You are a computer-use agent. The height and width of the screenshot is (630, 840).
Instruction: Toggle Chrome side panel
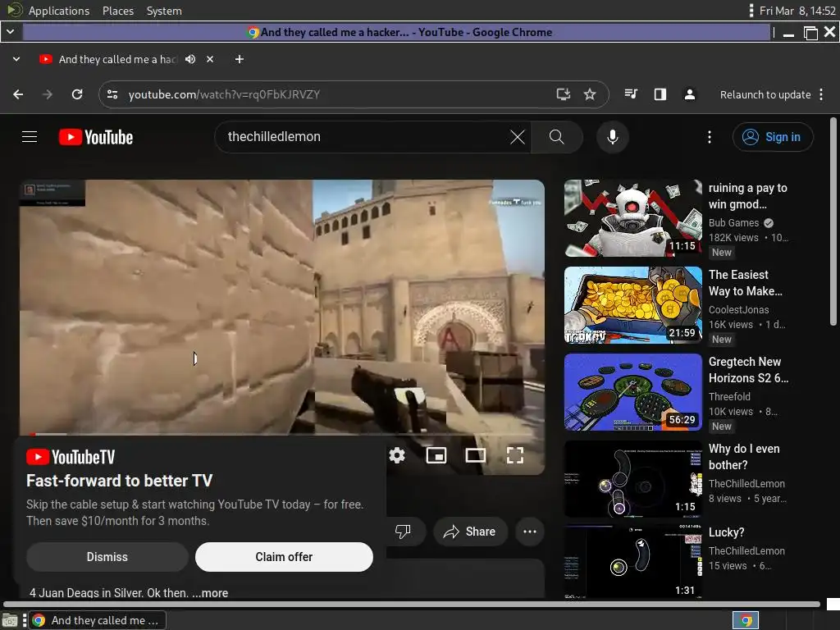660,94
